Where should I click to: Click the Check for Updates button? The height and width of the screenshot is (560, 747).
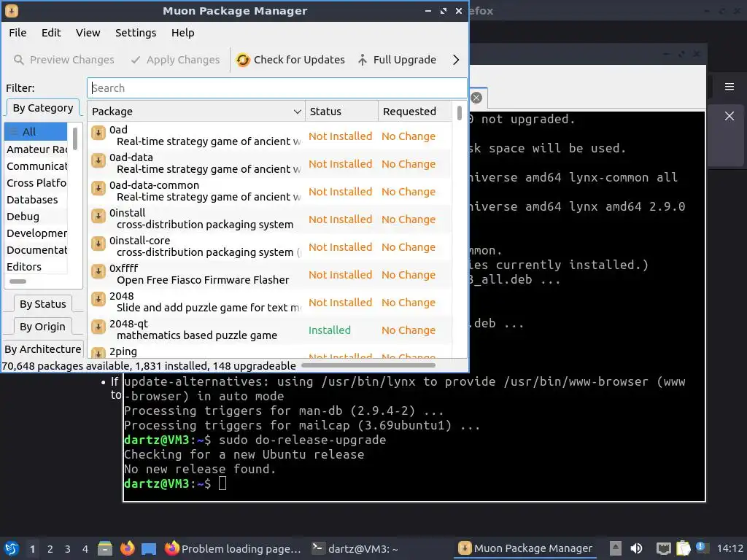click(290, 60)
